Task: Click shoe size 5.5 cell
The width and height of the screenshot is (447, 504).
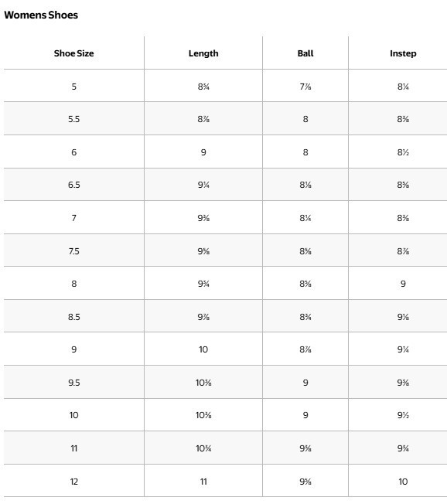Action: tap(74, 119)
